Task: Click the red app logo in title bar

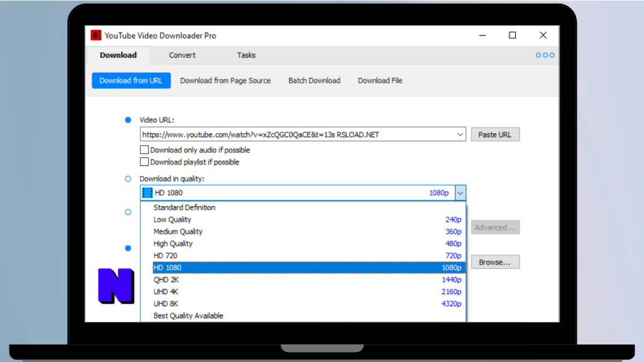Action: tap(96, 35)
